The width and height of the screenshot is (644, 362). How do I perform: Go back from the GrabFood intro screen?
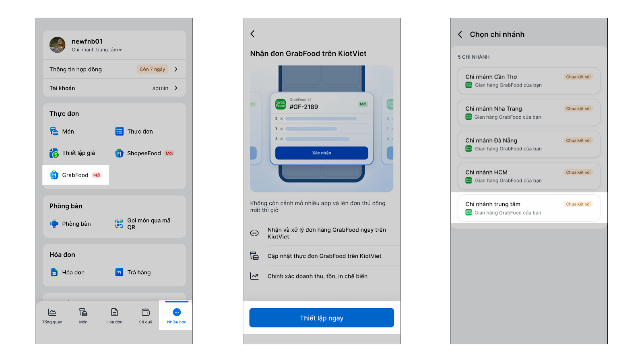pyautogui.click(x=252, y=34)
